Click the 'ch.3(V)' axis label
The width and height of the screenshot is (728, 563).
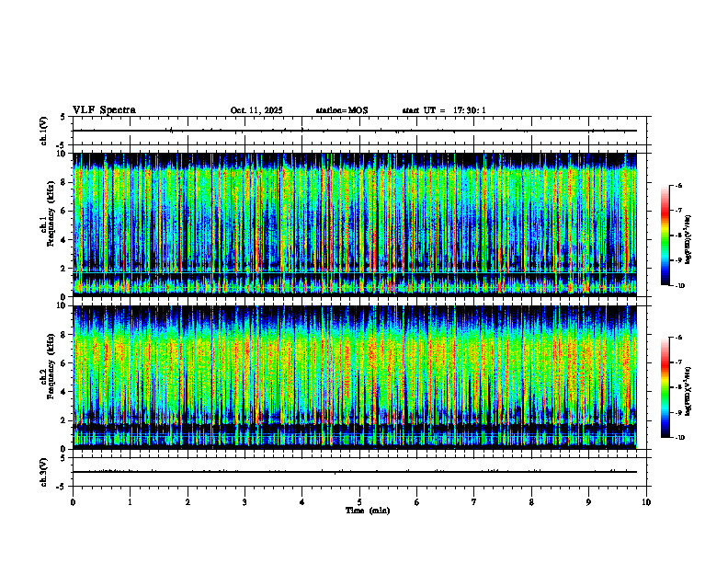[44, 473]
